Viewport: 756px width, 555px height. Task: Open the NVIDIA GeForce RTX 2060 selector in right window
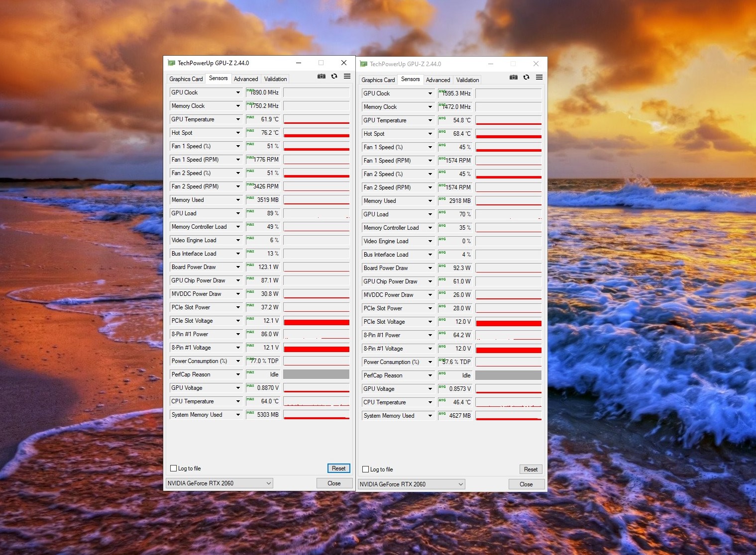pos(412,484)
